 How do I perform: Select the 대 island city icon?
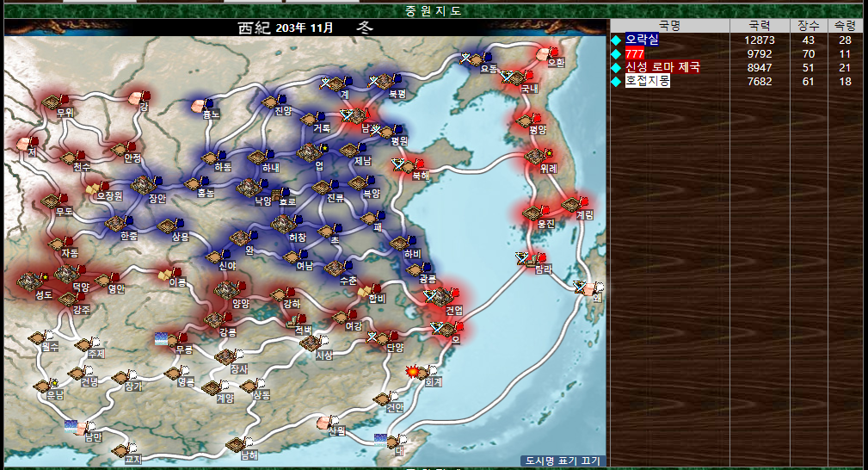(393, 442)
